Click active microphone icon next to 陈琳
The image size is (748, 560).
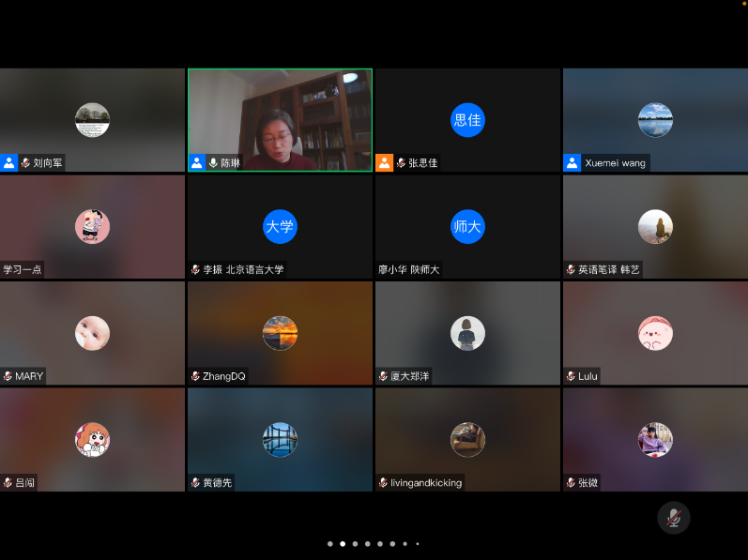point(213,163)
